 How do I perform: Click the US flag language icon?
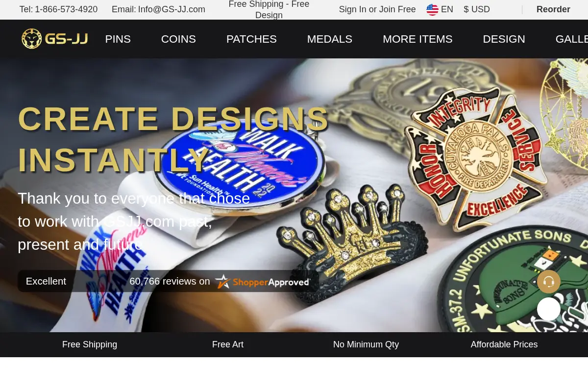(x=432, y=9)
